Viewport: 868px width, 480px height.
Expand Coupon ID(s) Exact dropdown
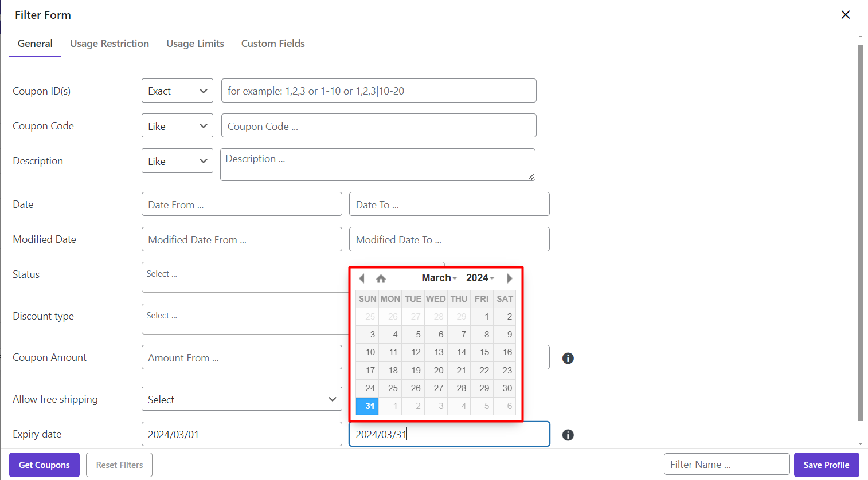coord(177,91)
